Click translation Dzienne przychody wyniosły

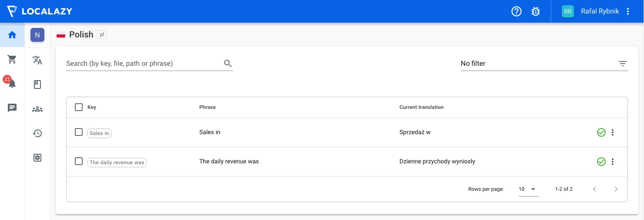[x=437, y=161]
